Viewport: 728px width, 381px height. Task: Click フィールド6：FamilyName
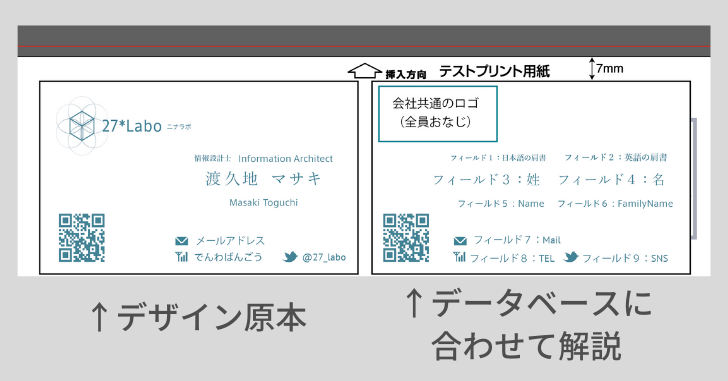coord(615,204)
